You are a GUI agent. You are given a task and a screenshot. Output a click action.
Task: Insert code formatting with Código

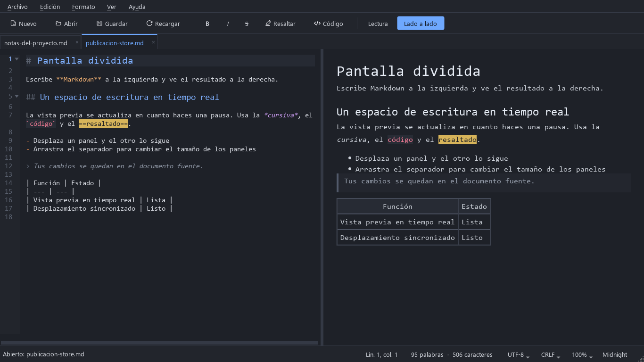(329, 24)
